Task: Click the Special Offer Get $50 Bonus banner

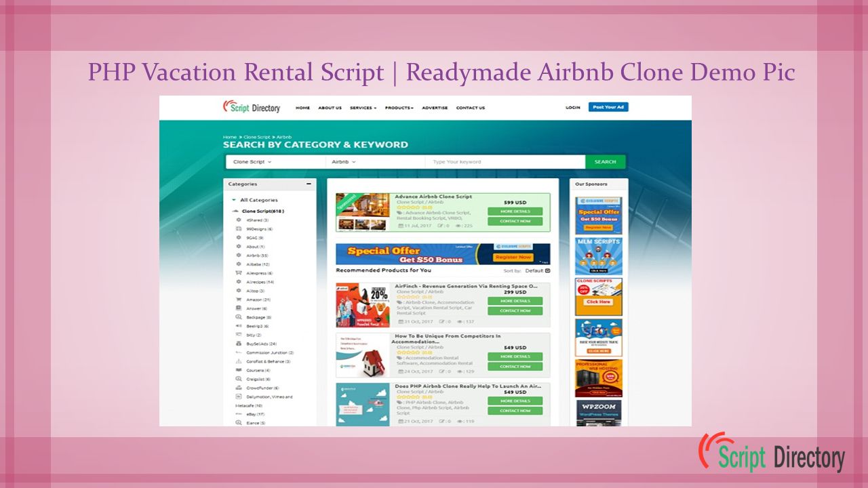Action: pyautogui.click(x=443, y=254)
